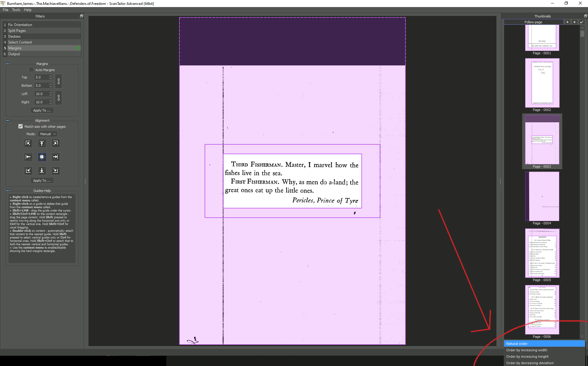Click the align right arrow icon
This screenshot has width=588, height=366.
point(55,157)
